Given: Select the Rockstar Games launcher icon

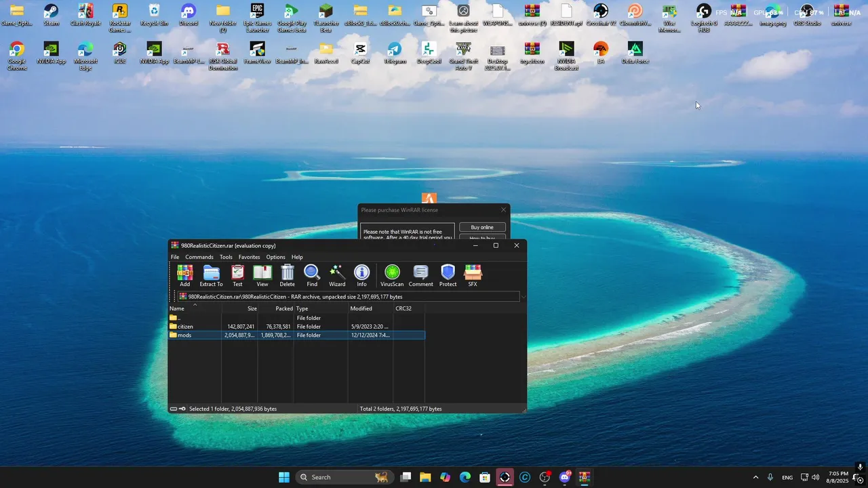Looking at the screenshot, I should click(x=120, y=18).
